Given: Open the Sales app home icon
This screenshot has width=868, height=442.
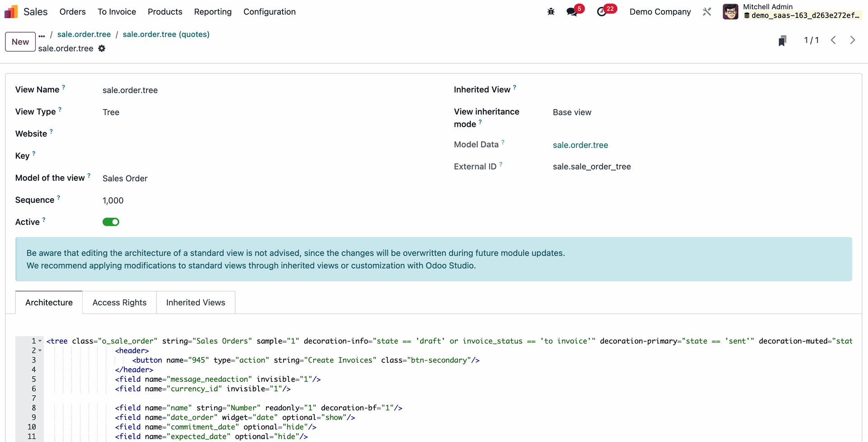Looking at the screenshot, I should click(11, 12).
